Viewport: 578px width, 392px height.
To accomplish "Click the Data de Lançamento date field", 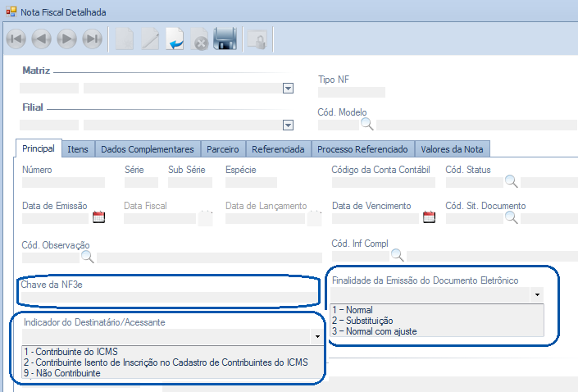I will (x=265, y=218).
